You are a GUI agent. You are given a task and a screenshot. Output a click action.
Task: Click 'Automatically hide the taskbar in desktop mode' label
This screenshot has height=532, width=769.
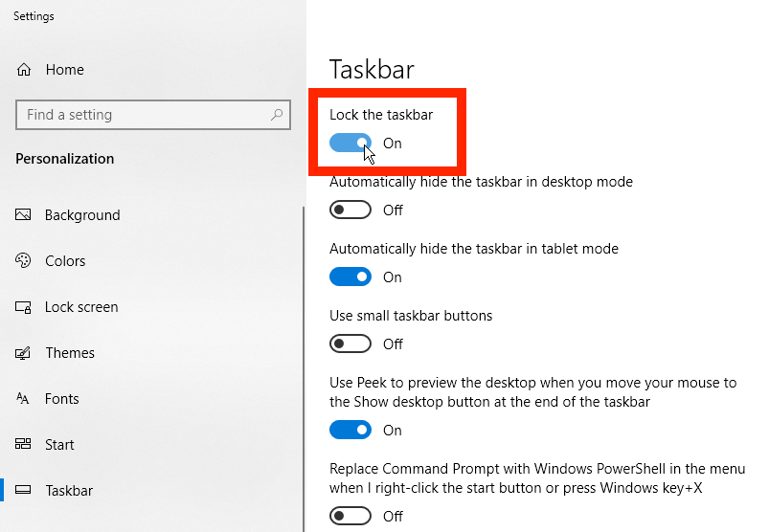(481, 182)
